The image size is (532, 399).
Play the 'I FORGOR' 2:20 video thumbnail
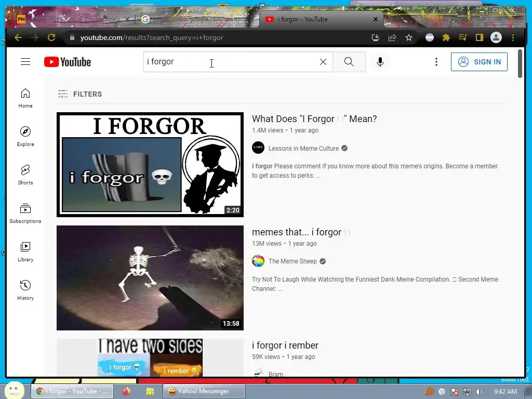150,165
